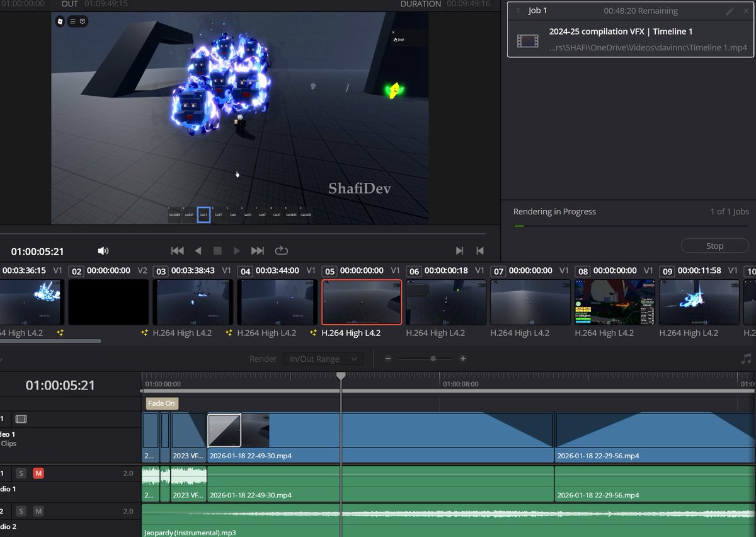
Task: Click the Audio 1 channel value 2.0
Action: tap(128, 473)
